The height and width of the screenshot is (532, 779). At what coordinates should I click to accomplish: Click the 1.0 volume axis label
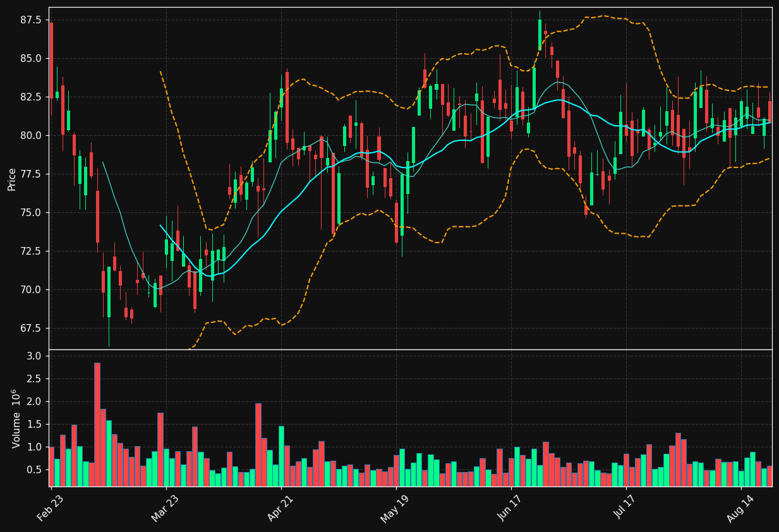point(35,447)
